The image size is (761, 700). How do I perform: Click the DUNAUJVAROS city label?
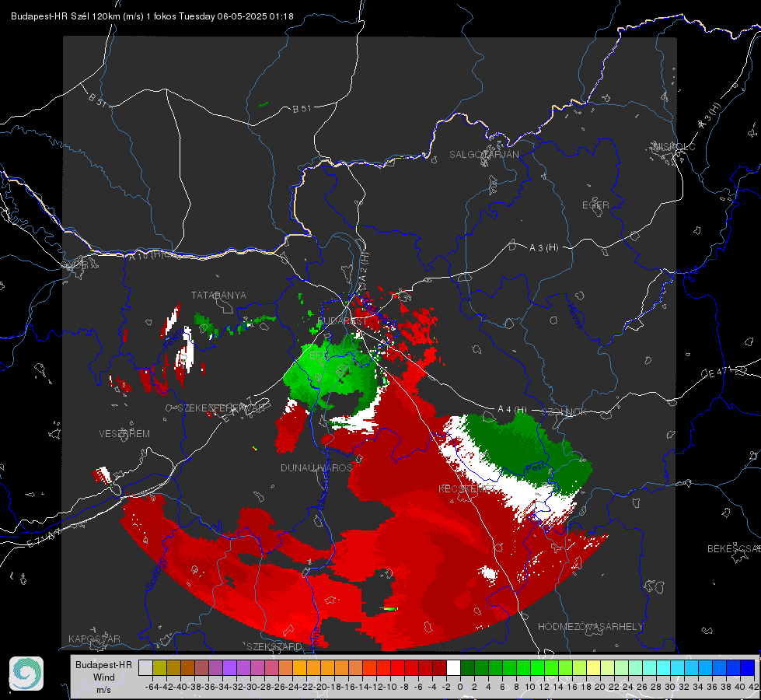click(316, 467)
